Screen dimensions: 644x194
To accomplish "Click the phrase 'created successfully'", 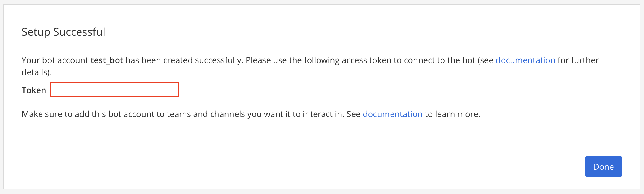I will click(202, 60).
